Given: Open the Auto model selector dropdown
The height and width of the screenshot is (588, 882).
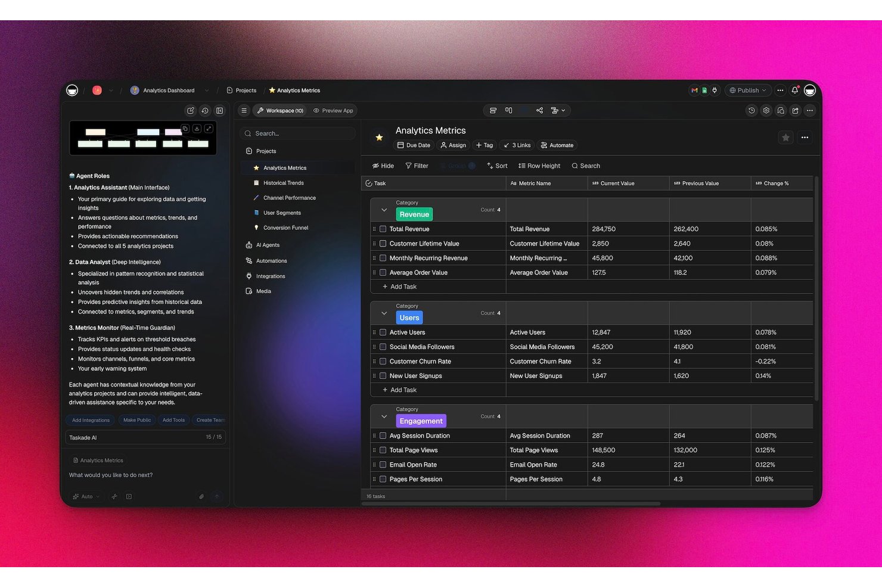Looking at the screenshot, I should (86, 496).
